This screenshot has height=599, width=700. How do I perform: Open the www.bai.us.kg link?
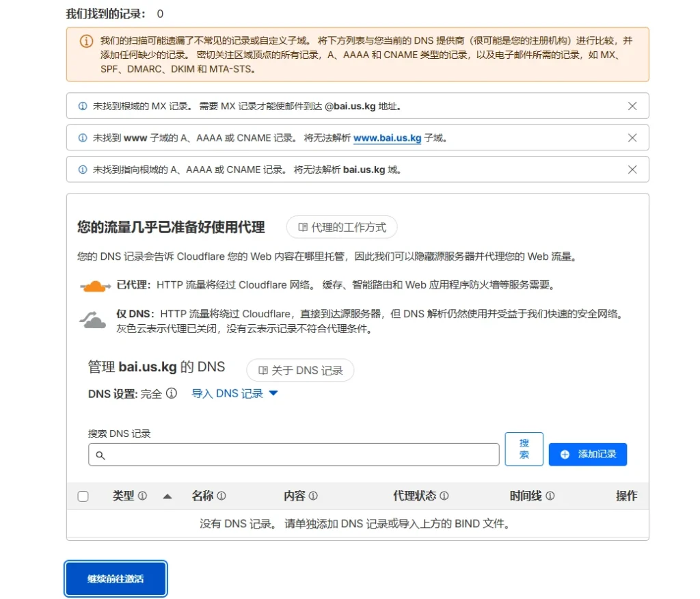pyautogui.click(x=387, y=137)
